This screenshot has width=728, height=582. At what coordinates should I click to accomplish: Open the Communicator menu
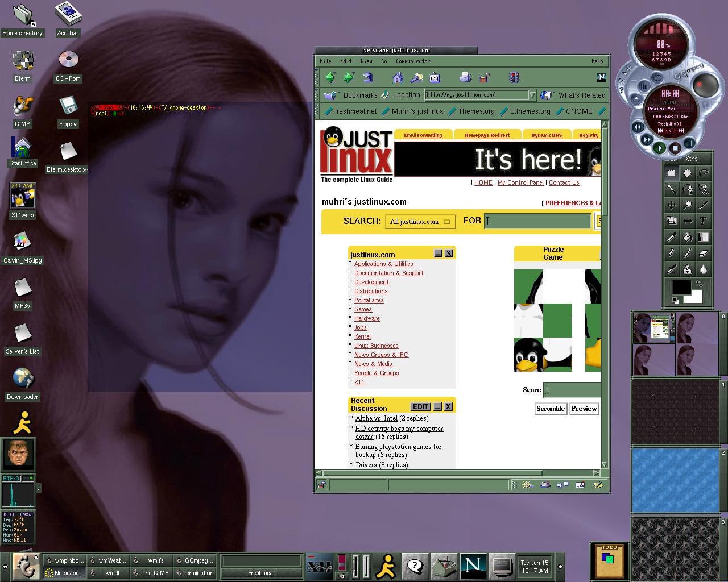(x=413, y=61)
